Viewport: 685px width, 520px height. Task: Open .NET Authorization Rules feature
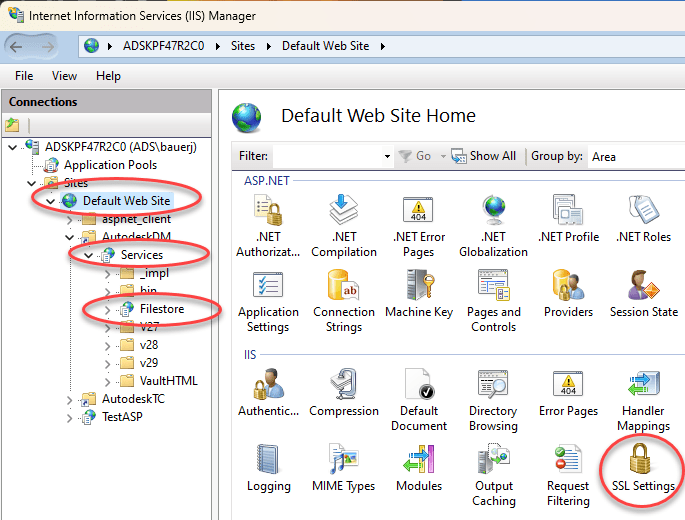[x=268, y=226]
